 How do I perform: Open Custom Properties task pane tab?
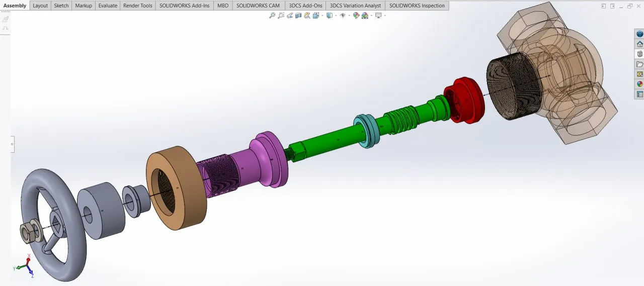click(x=639, y=94)
